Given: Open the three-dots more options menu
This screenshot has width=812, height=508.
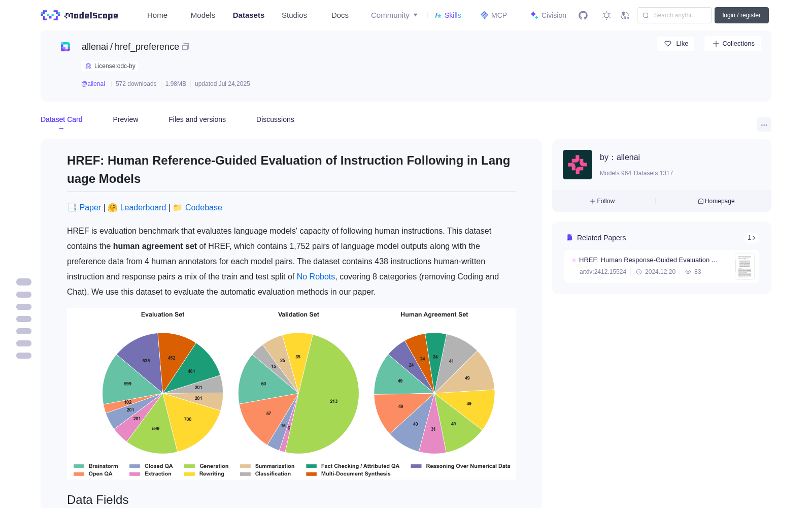Looking at the screenshot, I should [764, 124].
